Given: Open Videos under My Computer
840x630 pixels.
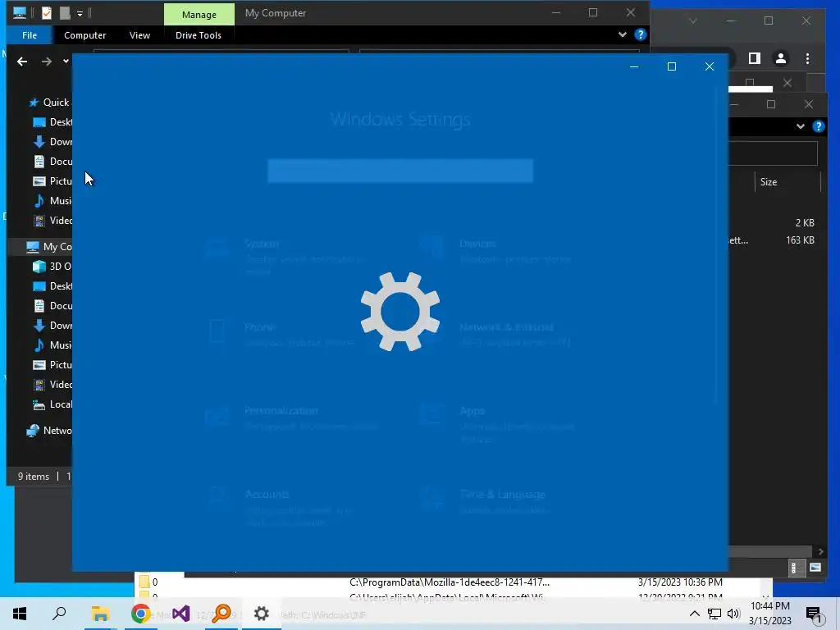Looking at the screenshot, I should point(52,385).
